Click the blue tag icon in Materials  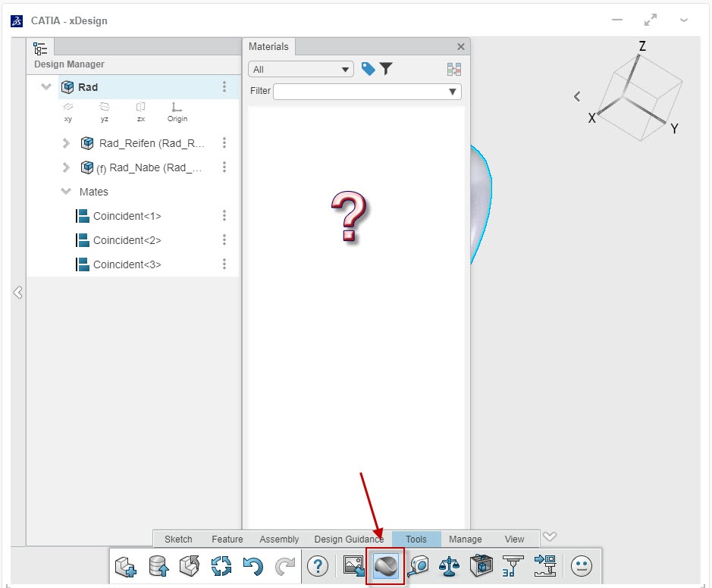pos(369,69)
